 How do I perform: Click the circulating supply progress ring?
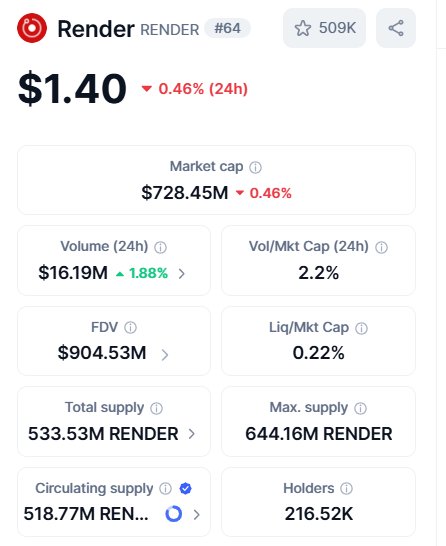[174, 514]
